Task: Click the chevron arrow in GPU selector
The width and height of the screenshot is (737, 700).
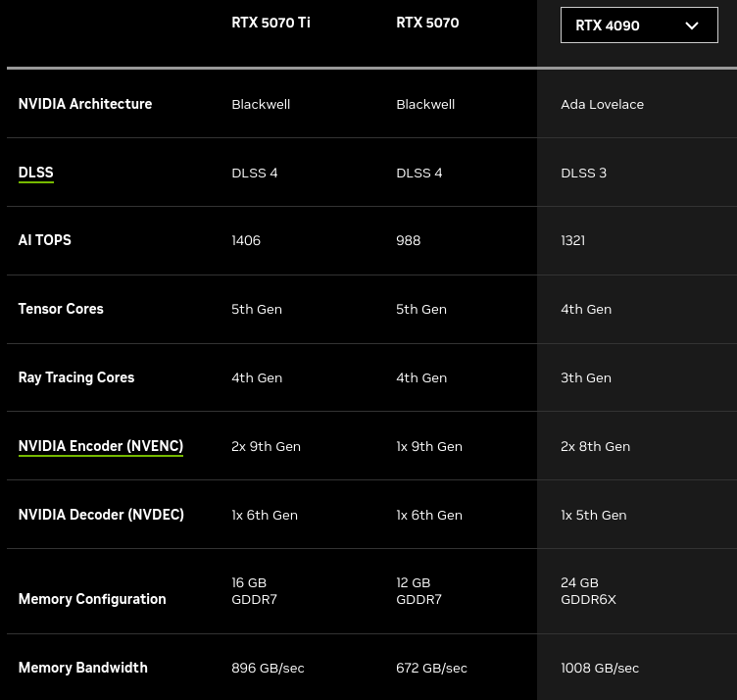Action: tap(691, 25)
